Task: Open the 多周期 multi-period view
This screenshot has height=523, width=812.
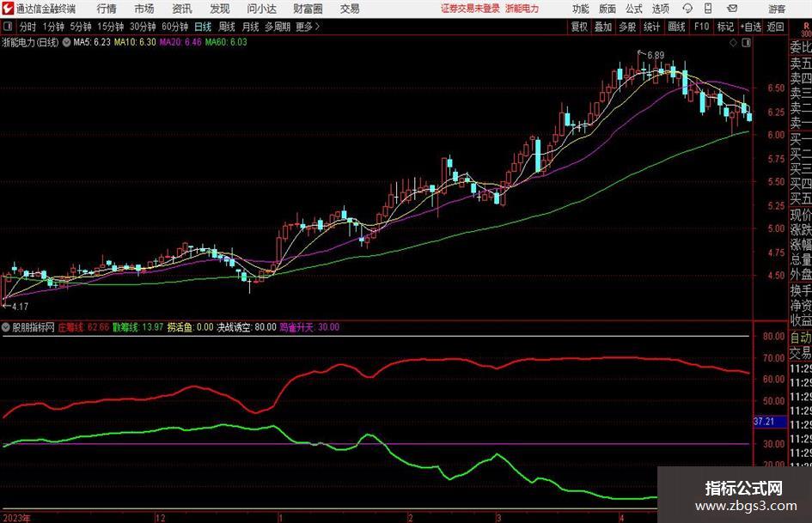Action: coord(278,27)
